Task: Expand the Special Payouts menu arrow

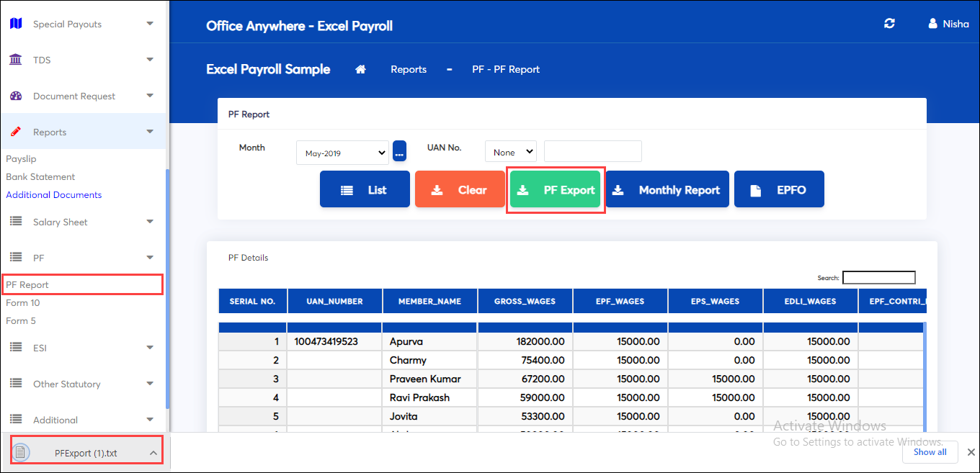Action: pyautogui.click(x=150, y=24)
